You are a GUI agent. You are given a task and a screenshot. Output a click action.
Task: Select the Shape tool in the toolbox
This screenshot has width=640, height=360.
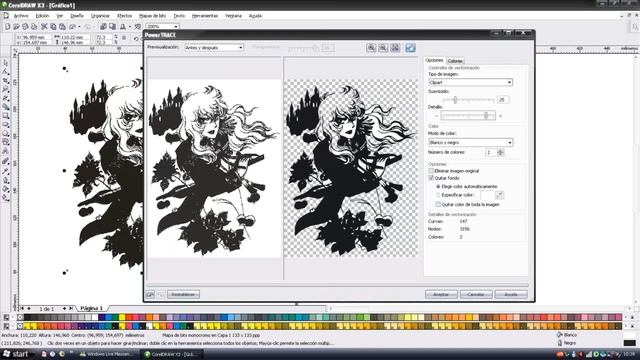click(x=6, y=71)
